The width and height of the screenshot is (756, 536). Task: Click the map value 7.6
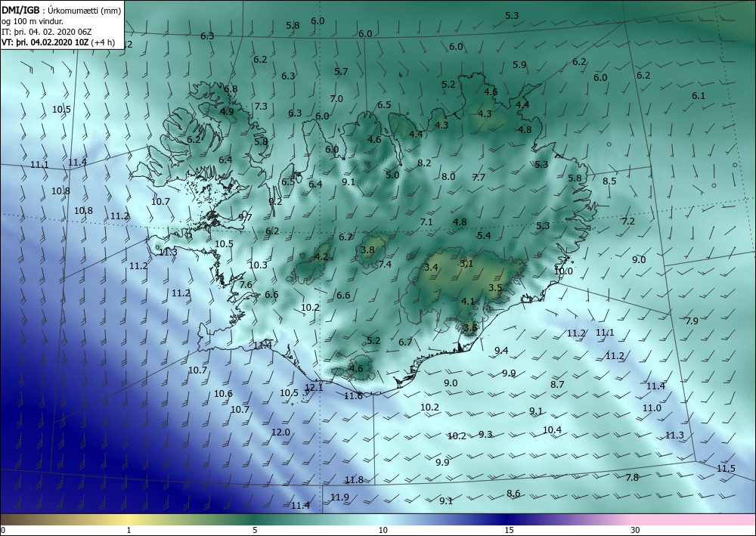246,284
